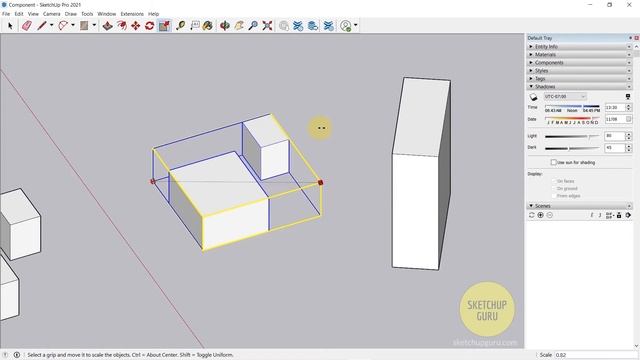Click the user account sign-in icon
The image size is (640, 360).
346,26
